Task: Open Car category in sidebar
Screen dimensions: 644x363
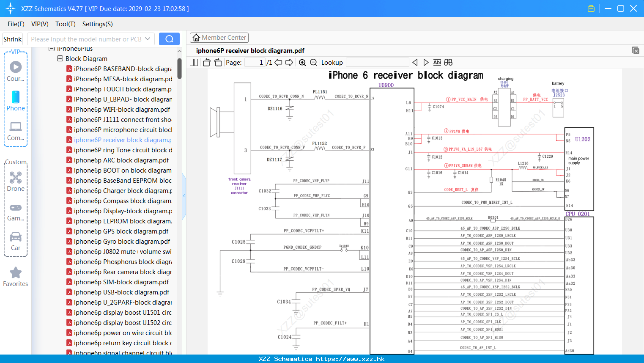Action: (16, 241)
